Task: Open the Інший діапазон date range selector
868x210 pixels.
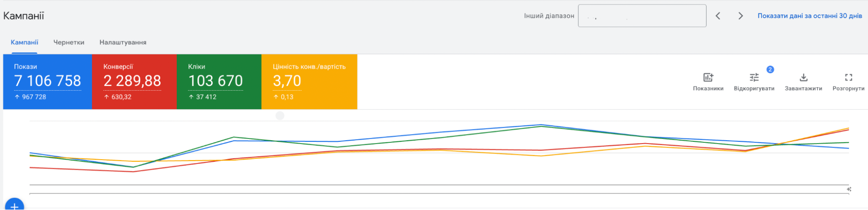Action: (642, 16)
